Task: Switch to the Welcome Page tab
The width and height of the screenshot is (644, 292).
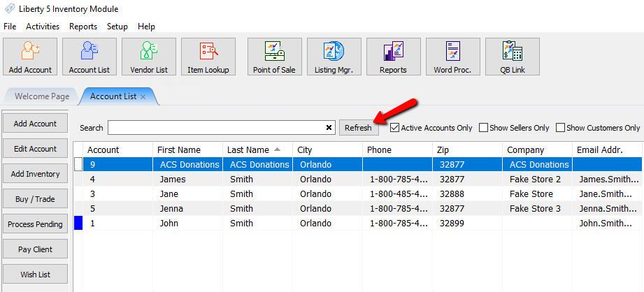Action: pos(42,96)
